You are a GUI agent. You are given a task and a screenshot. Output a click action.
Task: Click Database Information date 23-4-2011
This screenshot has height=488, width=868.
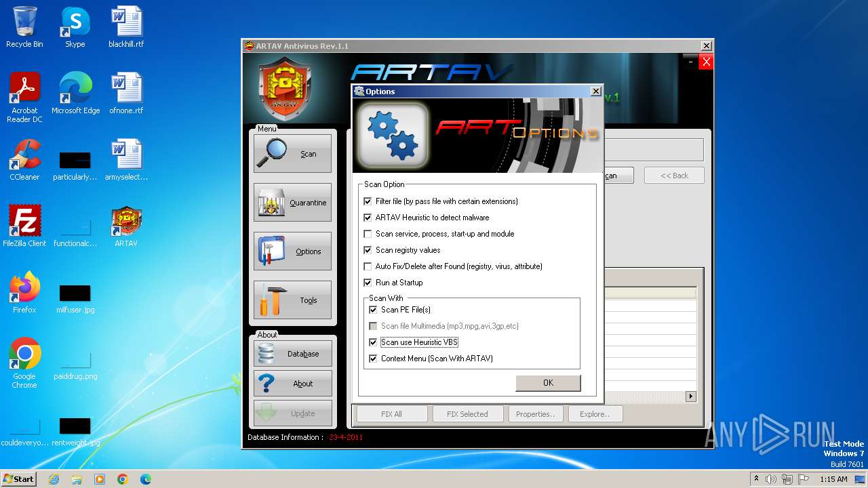(x=346, y=437)
